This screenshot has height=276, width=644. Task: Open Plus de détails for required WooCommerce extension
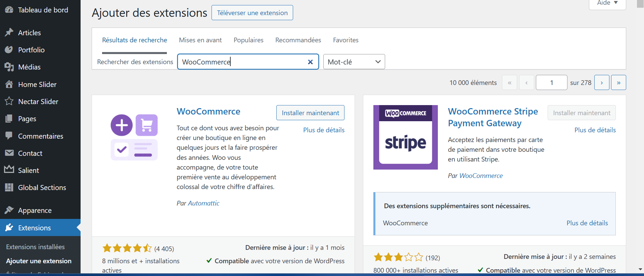587,223
